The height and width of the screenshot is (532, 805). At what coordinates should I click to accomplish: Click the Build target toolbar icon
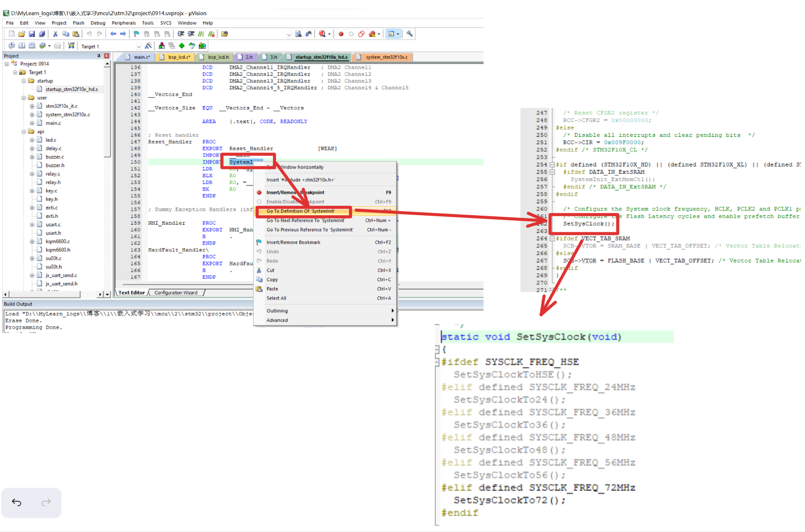(x=22, y=46)
